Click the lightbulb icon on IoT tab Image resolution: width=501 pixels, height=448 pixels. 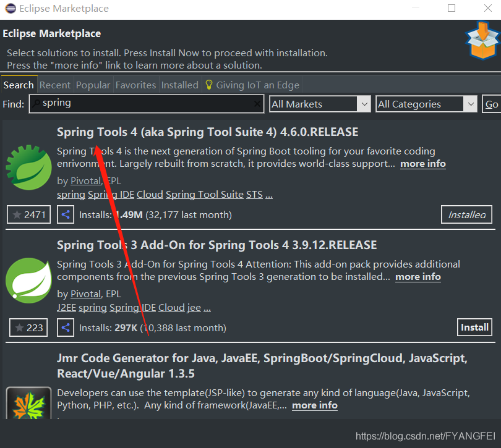(x=209, y=85)
